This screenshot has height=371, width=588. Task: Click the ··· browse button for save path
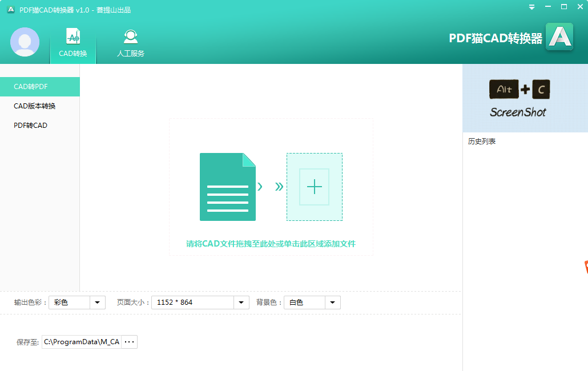tap(130, 342)
